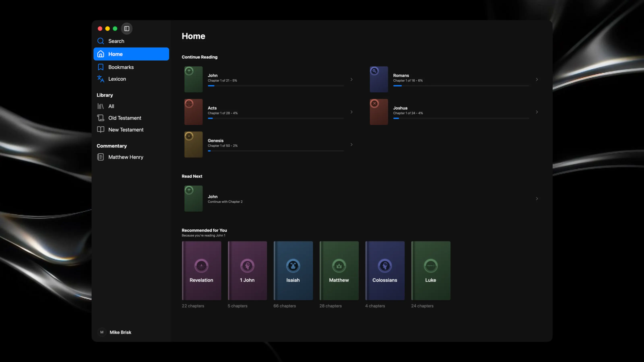Screen dimensions: 644x362
Task: Click the All library books icon
Action: point(100,106)
